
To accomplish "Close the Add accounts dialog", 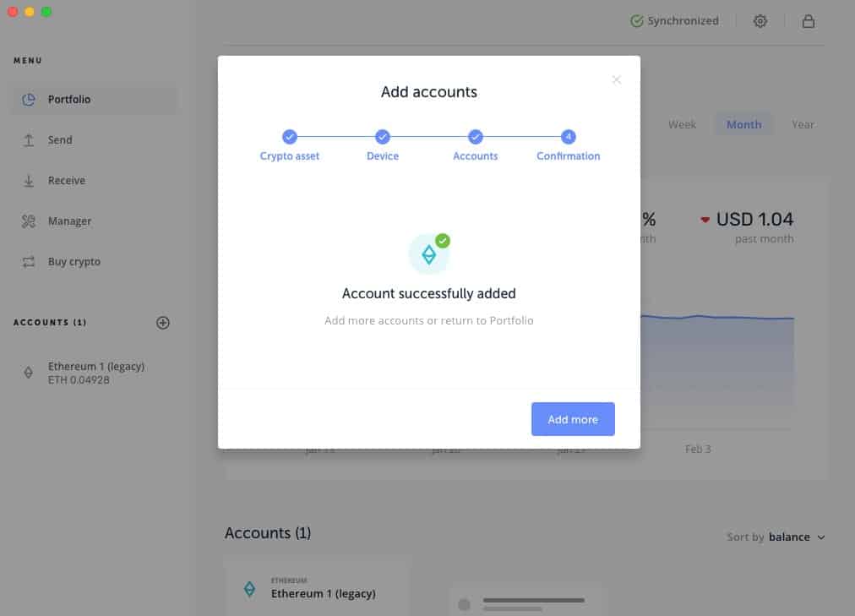I will click(x=616, y=80).
